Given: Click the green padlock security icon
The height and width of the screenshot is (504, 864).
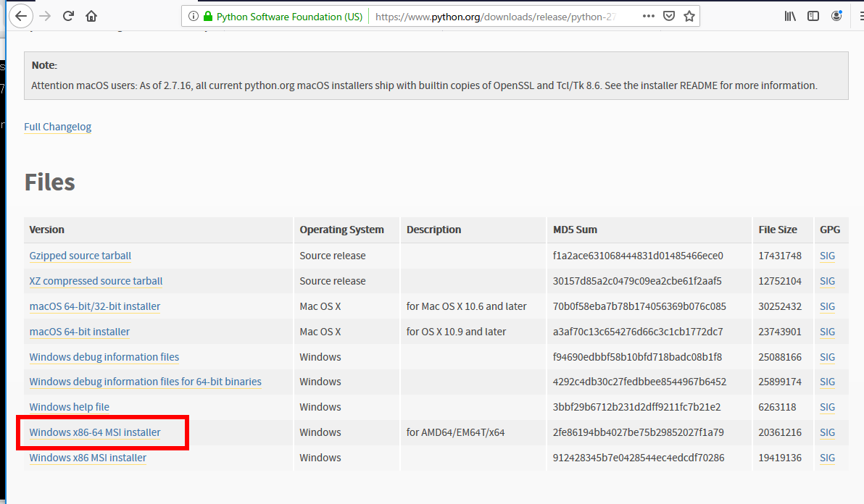Looking at the screenshot, I should [208, 17].
